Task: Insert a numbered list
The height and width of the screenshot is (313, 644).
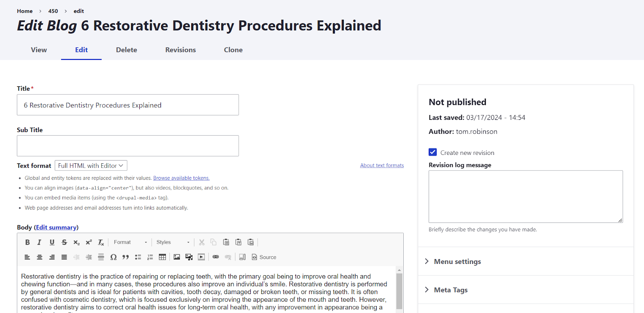Action: (150, 257)
